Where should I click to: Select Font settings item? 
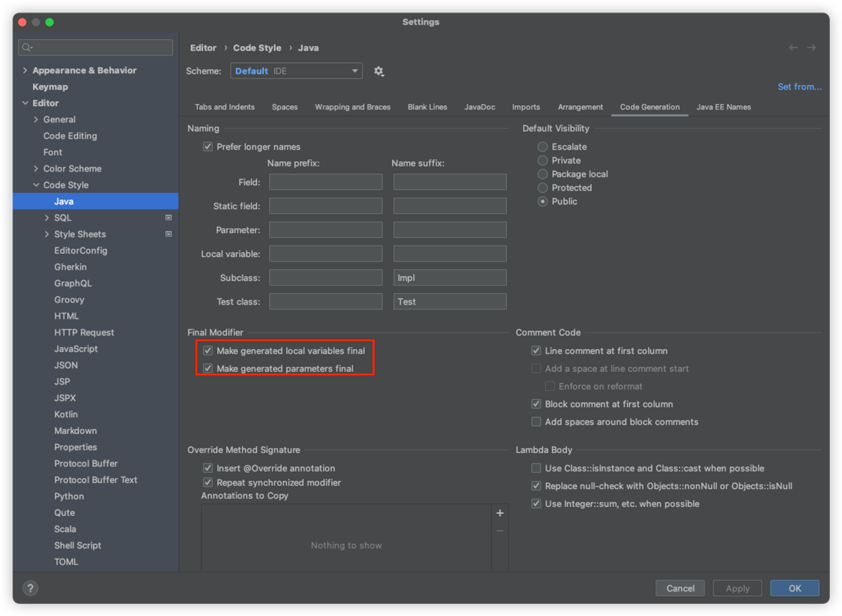(x=53, y=152)
